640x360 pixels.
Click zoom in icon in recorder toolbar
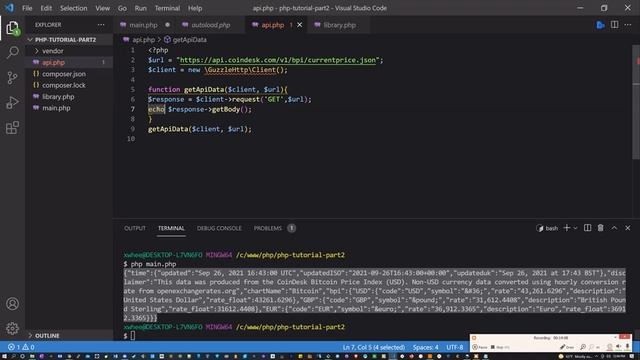pos(583,347)
